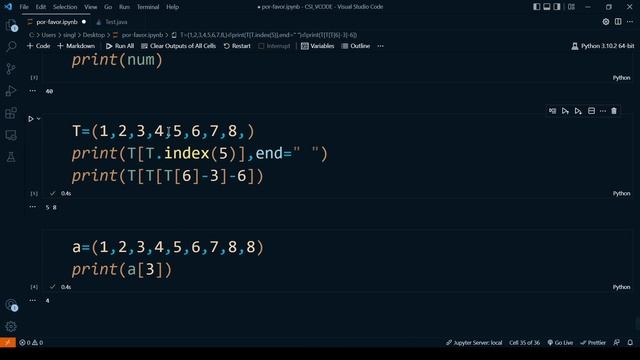Image resolution: width=640 pixels, height=360 pixels.
Task: Split the editor to the right
Action: (618, 22)
